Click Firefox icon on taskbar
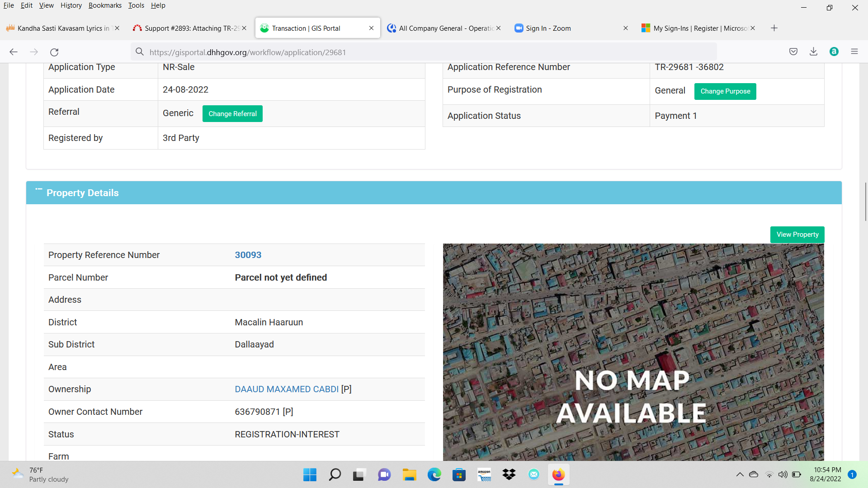This screenshot has width=868, height=488. point(559,475)
